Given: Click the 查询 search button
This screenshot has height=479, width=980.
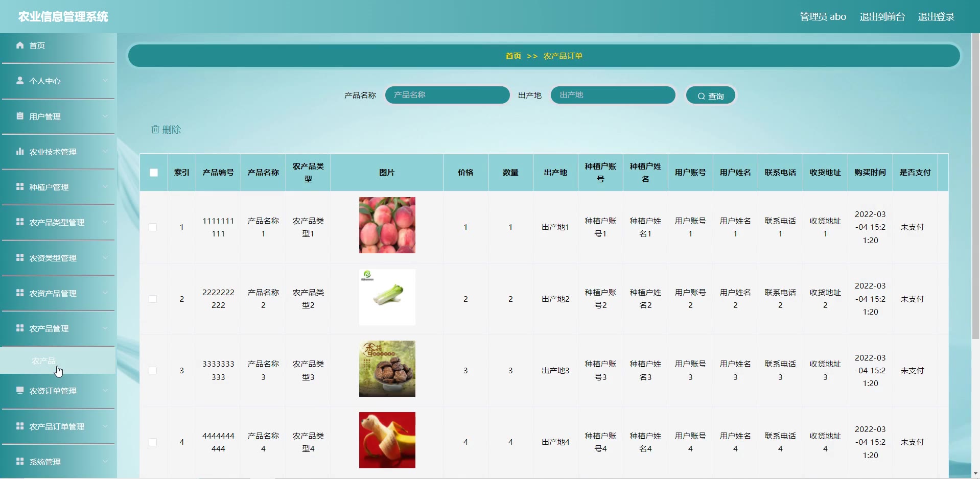Looking at the screenshot, I should 710,95.
